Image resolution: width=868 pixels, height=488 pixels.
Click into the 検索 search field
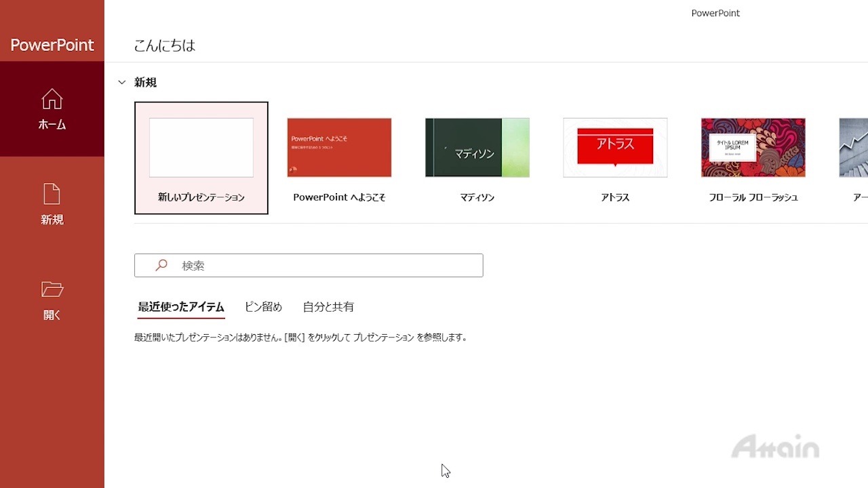325,266
